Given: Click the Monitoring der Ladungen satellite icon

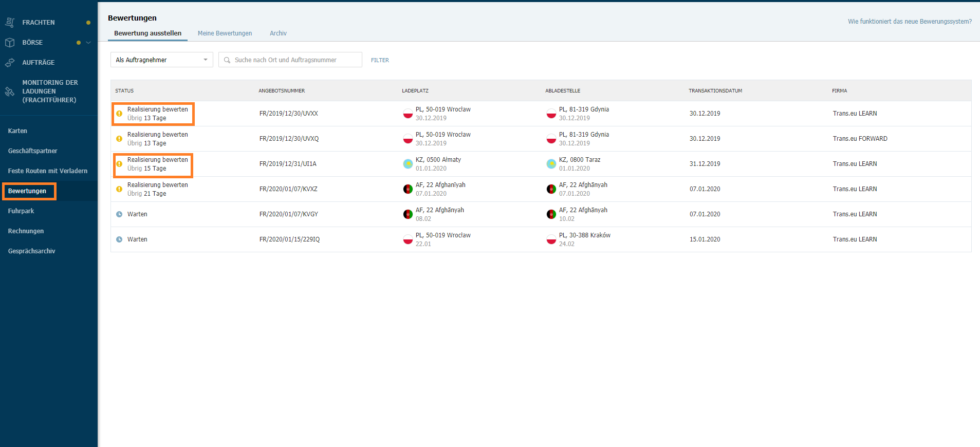Looking at the screenshot, I should [x=10, y=91].
